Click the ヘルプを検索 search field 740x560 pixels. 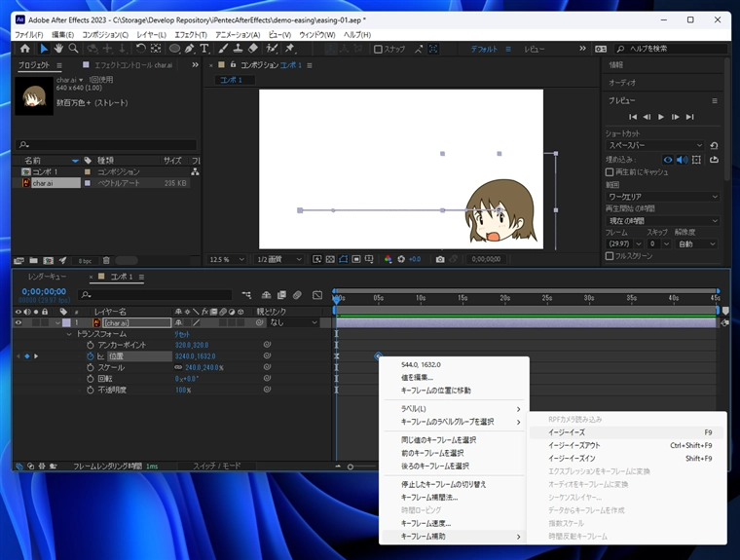[x=670, y=49]
